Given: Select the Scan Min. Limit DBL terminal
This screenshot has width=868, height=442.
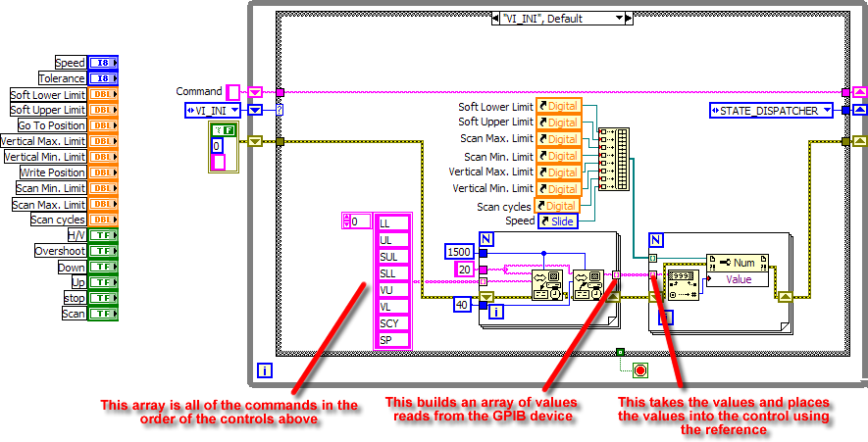Looking at the screenshot, I should (x=103, y=188).
